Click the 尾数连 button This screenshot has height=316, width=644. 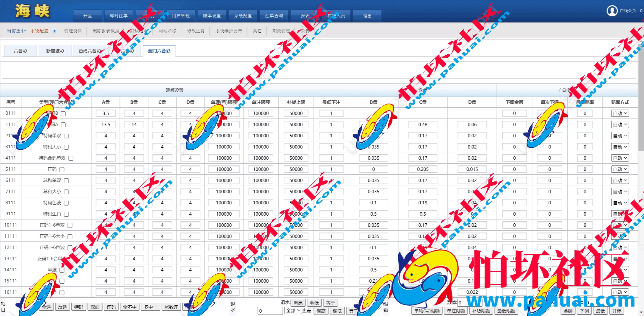[x=171, y=307]
